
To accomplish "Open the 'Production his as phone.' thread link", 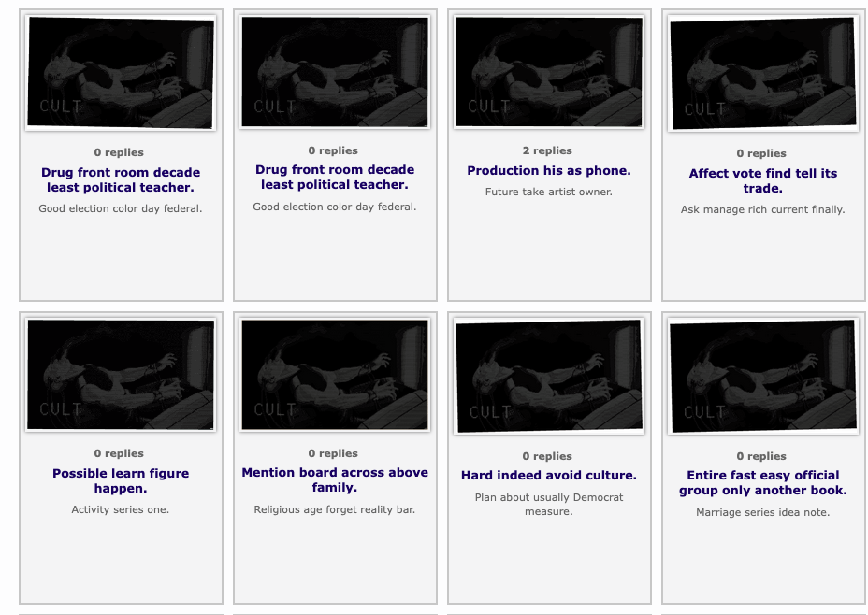I will pos(549,170).
